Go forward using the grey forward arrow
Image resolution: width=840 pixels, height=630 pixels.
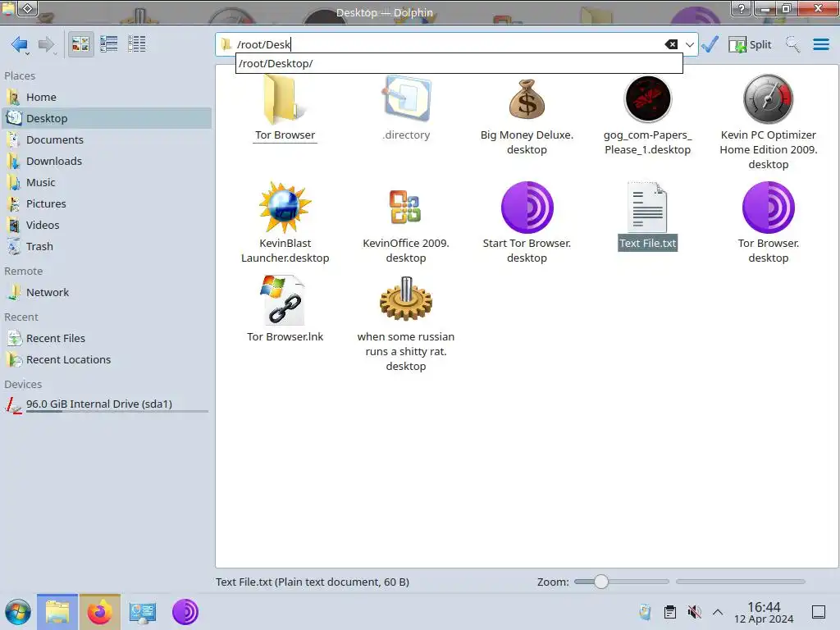pyautogui.click(x=47, y=44)
